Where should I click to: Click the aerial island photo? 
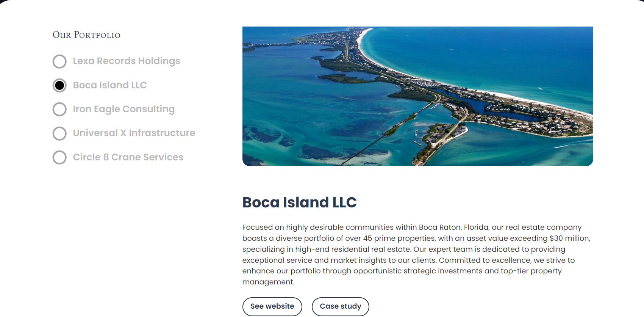tap(417, 96)
